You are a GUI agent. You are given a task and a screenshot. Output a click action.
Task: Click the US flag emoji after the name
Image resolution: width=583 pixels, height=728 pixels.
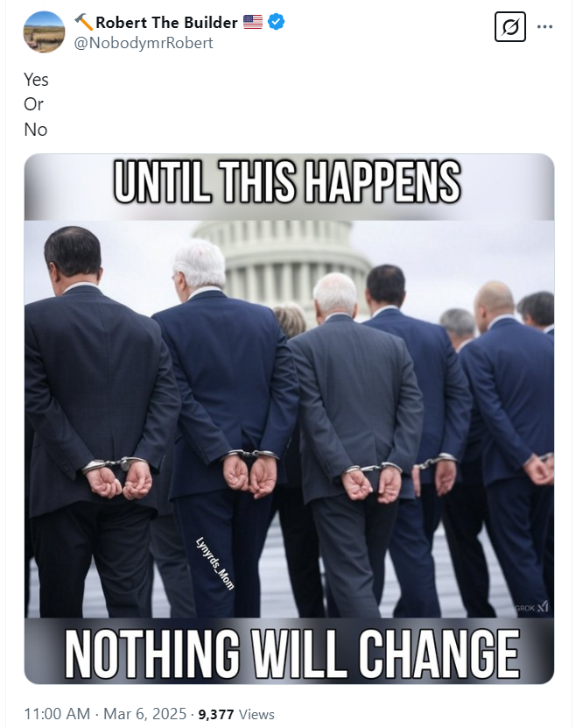253,22
